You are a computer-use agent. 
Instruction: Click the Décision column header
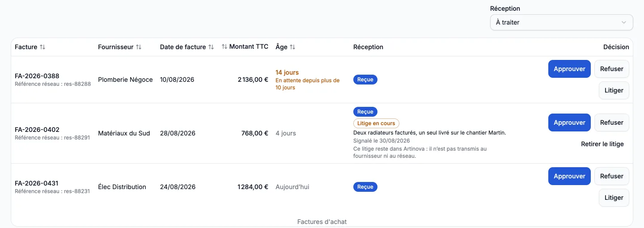coord(616,47)
